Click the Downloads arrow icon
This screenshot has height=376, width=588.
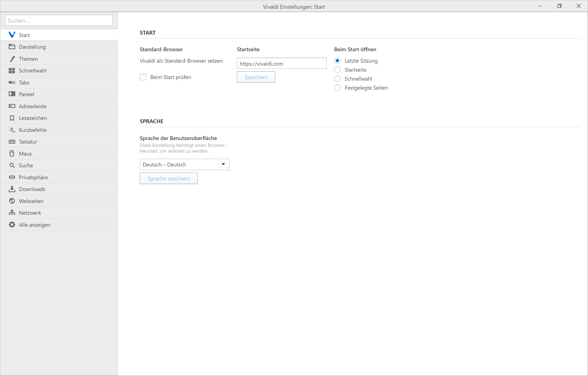(12, 189)
